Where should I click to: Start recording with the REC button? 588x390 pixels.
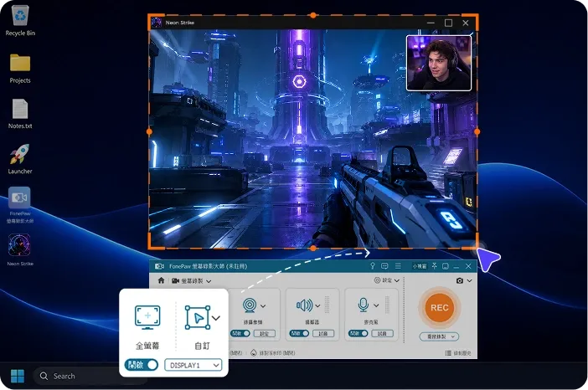coord(439,308)
